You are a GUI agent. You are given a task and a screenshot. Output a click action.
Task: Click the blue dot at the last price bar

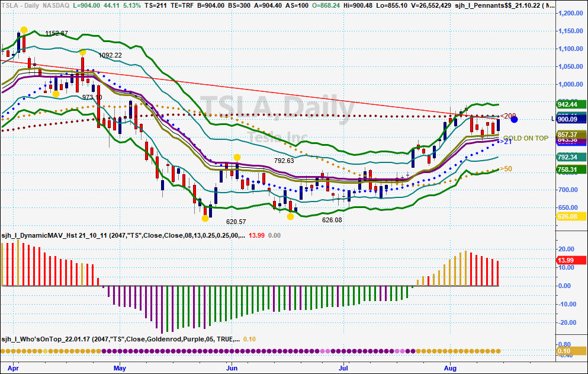coord(514,119)
